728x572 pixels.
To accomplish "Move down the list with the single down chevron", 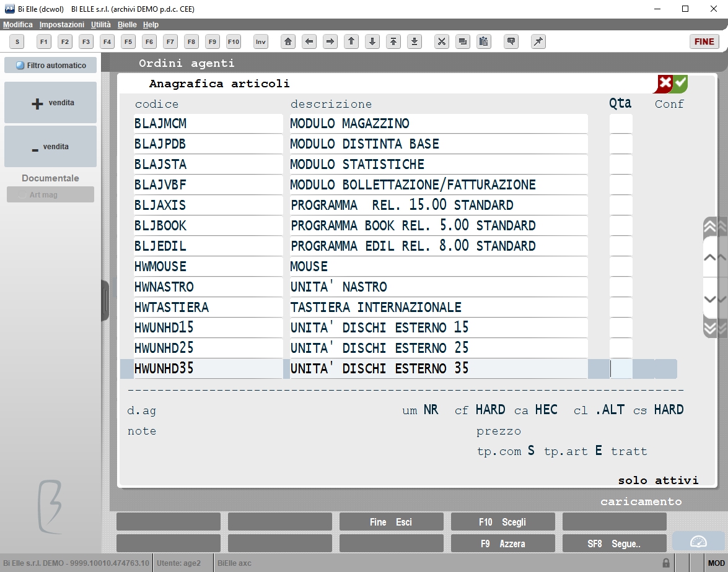I will [x=710, y=299].
